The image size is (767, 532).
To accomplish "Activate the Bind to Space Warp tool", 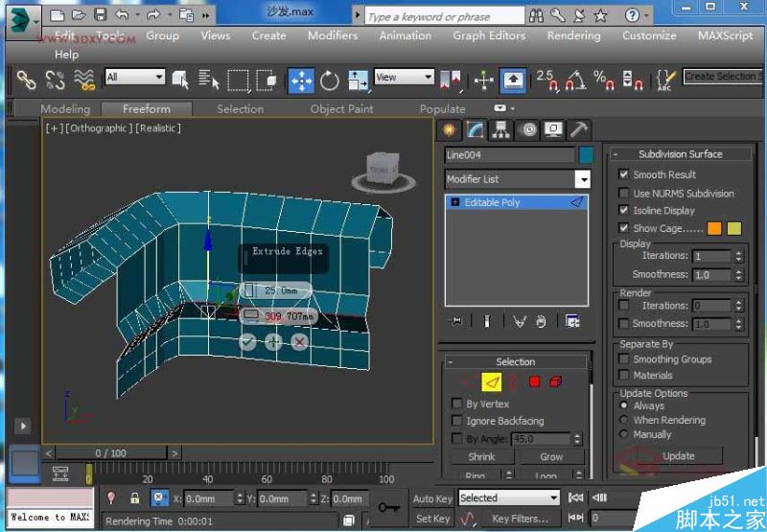I will tap(84, 80).
